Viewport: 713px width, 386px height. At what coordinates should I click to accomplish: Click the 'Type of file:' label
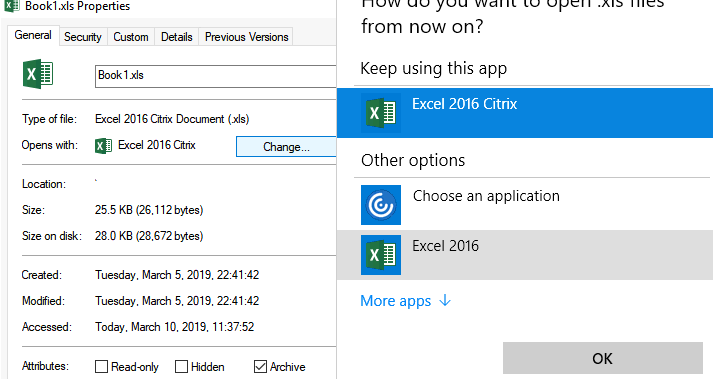50,119
